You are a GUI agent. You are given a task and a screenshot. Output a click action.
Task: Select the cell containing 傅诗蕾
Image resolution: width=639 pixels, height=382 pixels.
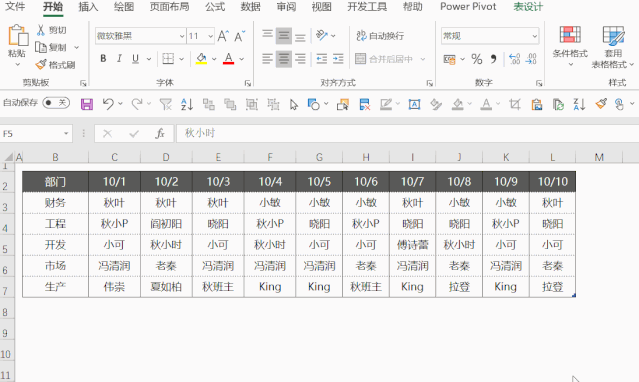pos(412,245)
